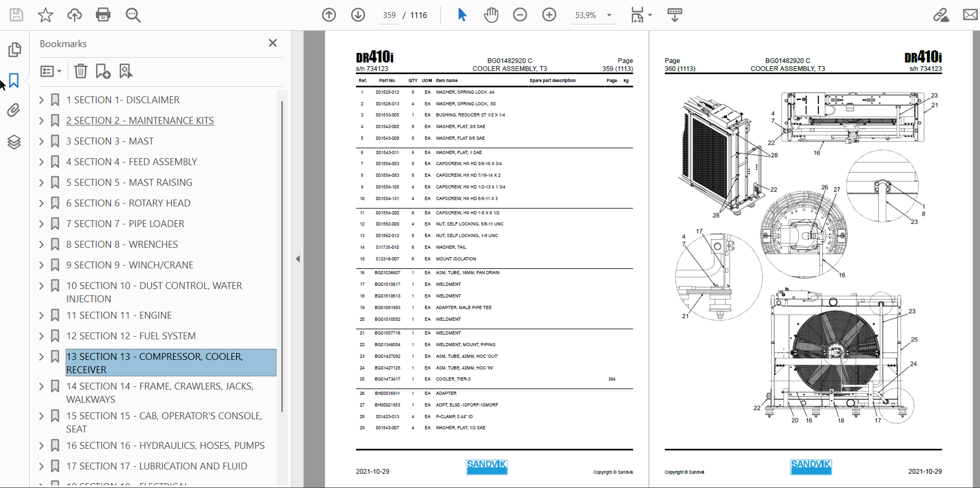
Task: Go to previous page arrow
Action: click(329, 15)
